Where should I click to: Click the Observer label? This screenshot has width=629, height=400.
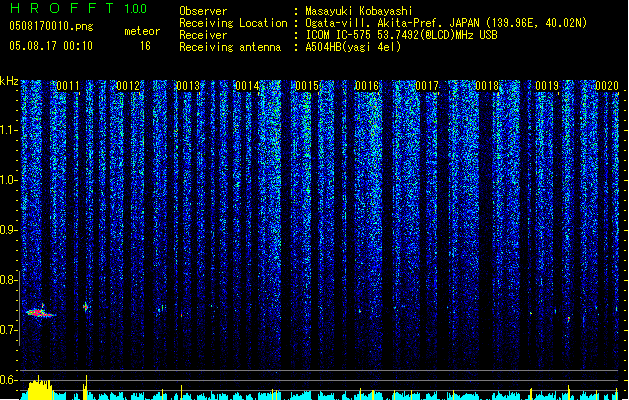[x=203, y=11]
